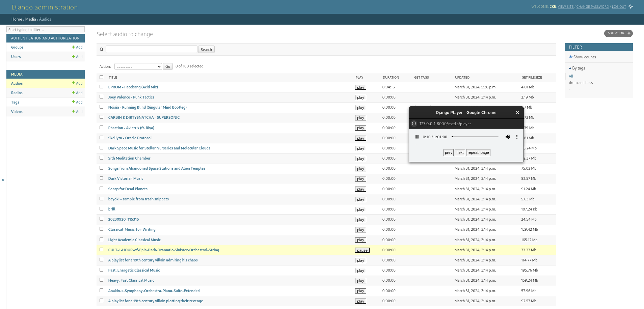Click the player seek progress bar
This screenshot has width=644, height=309.
475,137
